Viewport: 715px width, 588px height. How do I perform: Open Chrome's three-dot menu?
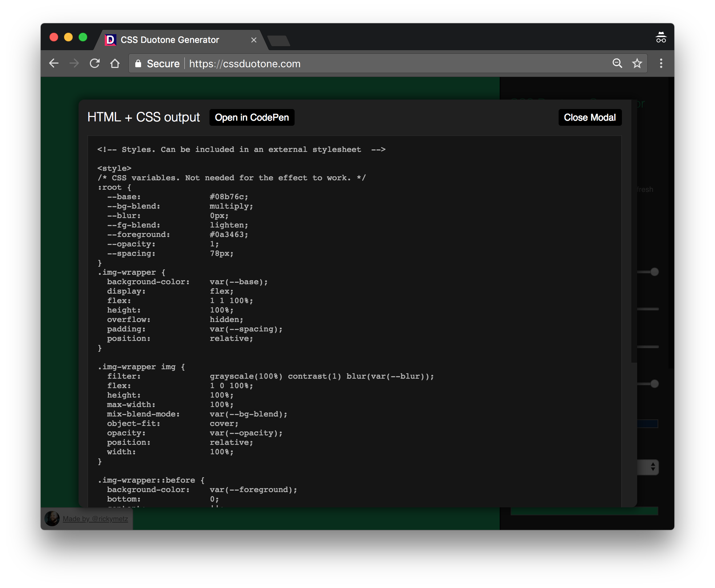[x=661, y=63]
